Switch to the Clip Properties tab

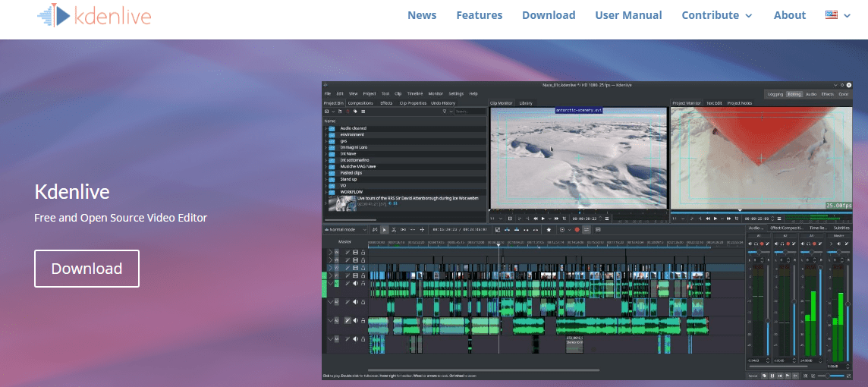413,103
